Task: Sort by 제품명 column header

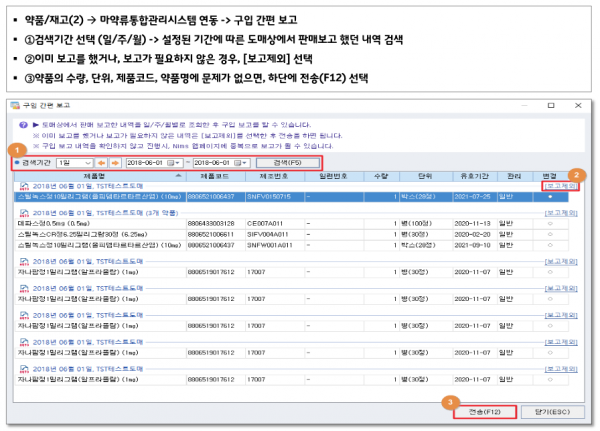Action: (x=95, y=175)
